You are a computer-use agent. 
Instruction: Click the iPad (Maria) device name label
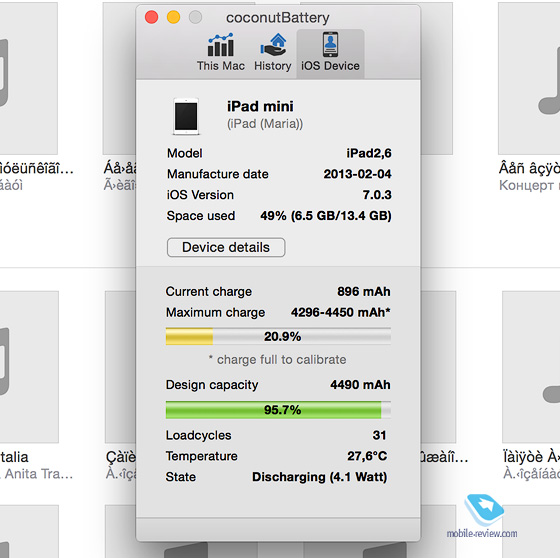[265, 124]
